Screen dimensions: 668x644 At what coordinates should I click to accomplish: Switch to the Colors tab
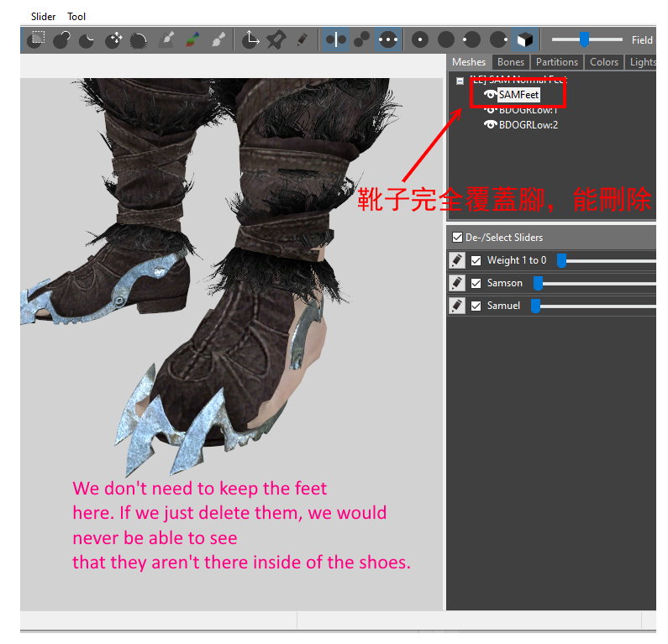tap(603, 62)
